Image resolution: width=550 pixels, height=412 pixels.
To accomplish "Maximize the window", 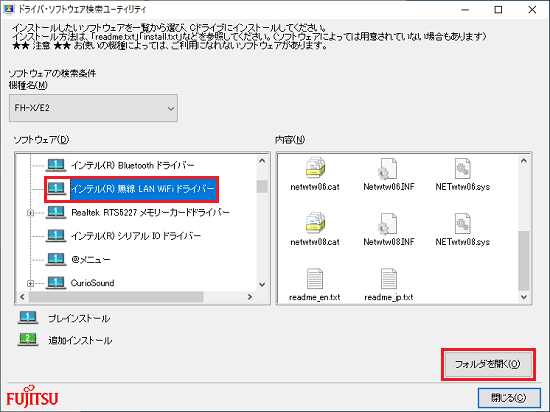I will [x=498, y=10].
